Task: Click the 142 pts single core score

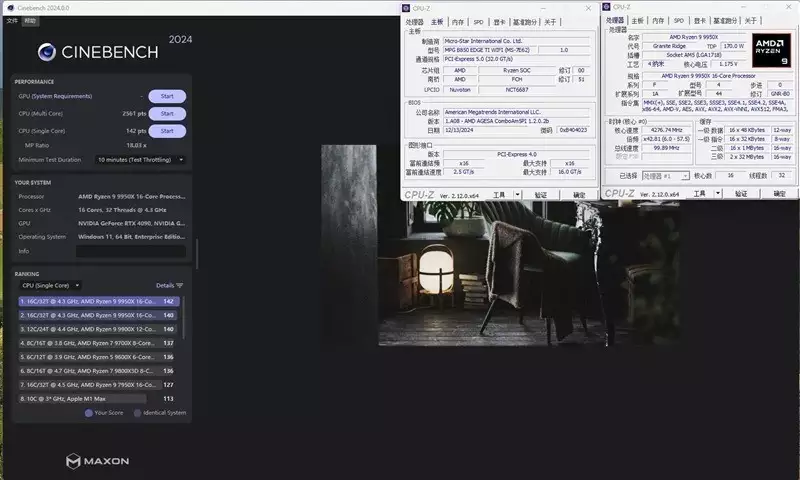Action: pyautogui.click(x=136, y=131)
